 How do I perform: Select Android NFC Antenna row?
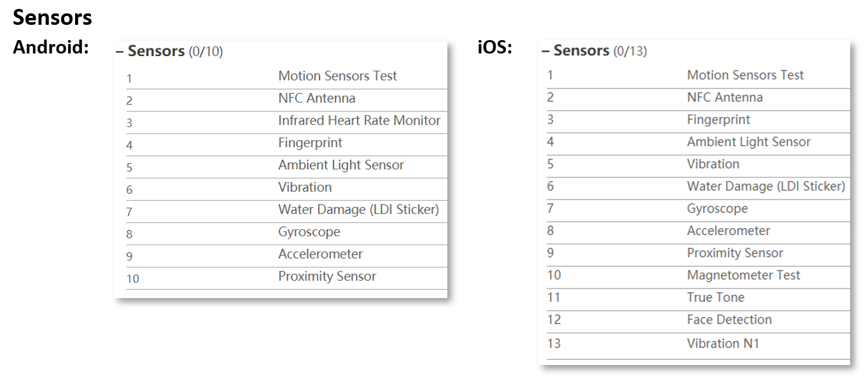[x=286, y=100]
